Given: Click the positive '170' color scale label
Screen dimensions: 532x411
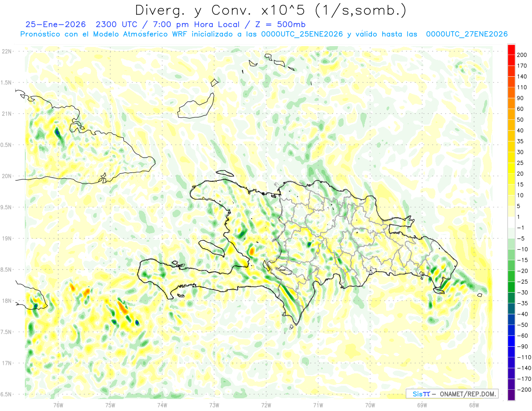Looking at the screenshot, I should pyautogui.click(x=522, y=66).
